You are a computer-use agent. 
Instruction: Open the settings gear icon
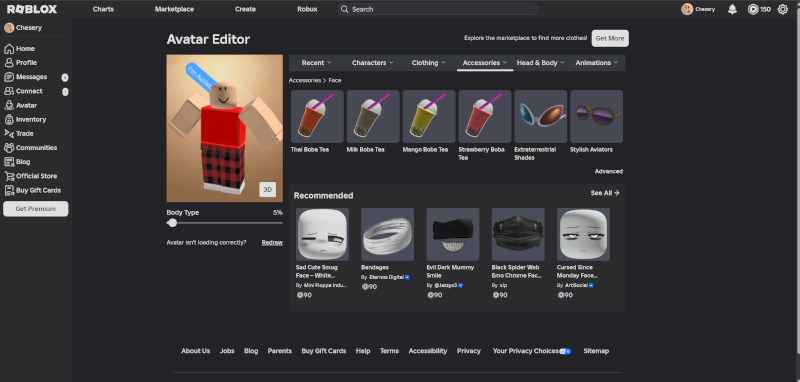click(782, 9)
